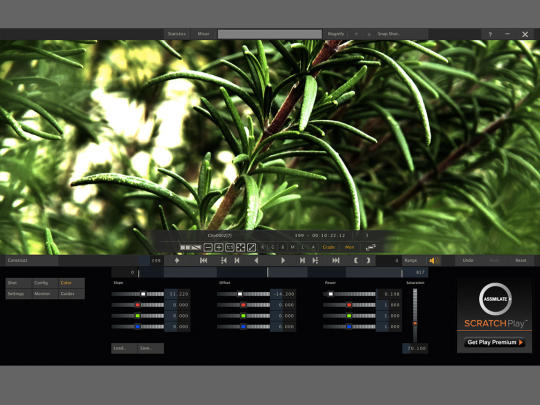Mute audio with the orange speaker icon
Image resolution: width=540 pixels, height=405 pixels.
pyautogui.click(x=433, y=261)
